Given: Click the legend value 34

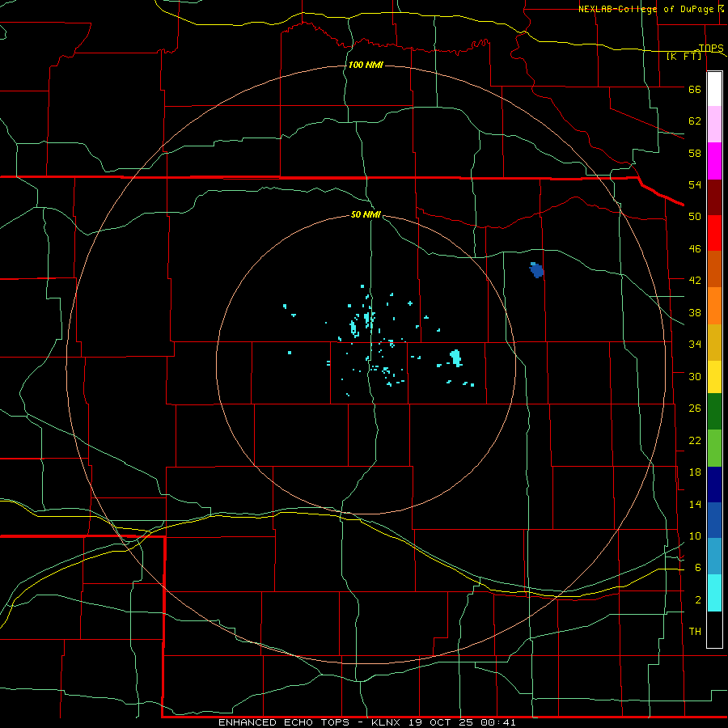Looking at the screenshot, I should 695,345.
